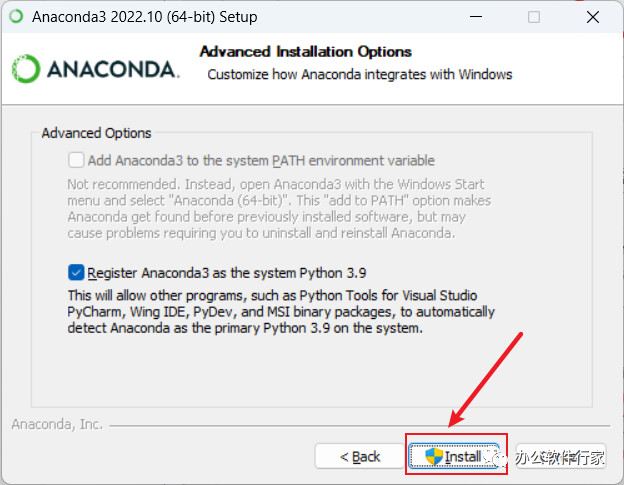
Task: Click the "Add Anaconda3 to the system PATH" label
Action: [261, 160]
